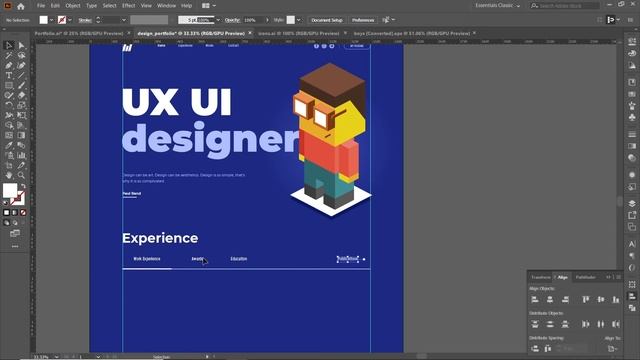Click Horizontal Align Center in Align panel
640x360 pixels.
coord(550,300)
